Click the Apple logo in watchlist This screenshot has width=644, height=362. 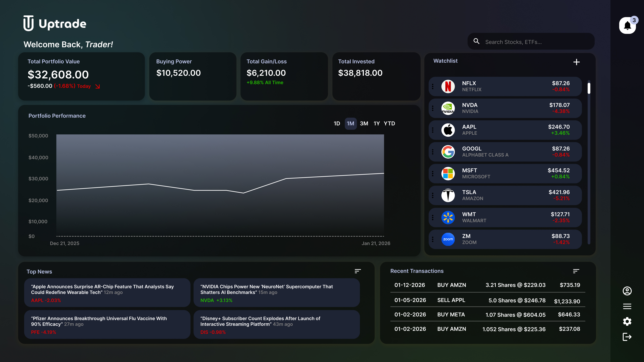pyautogui.click(x=448, y=130)
